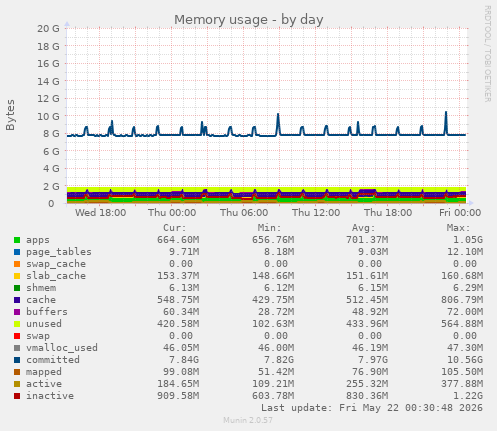
Task: Click the apps current value 664.60M
Action: tap(178, 240)
